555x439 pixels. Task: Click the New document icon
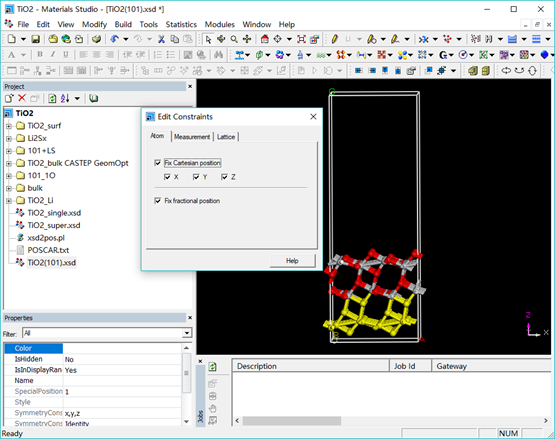(11, 39)
